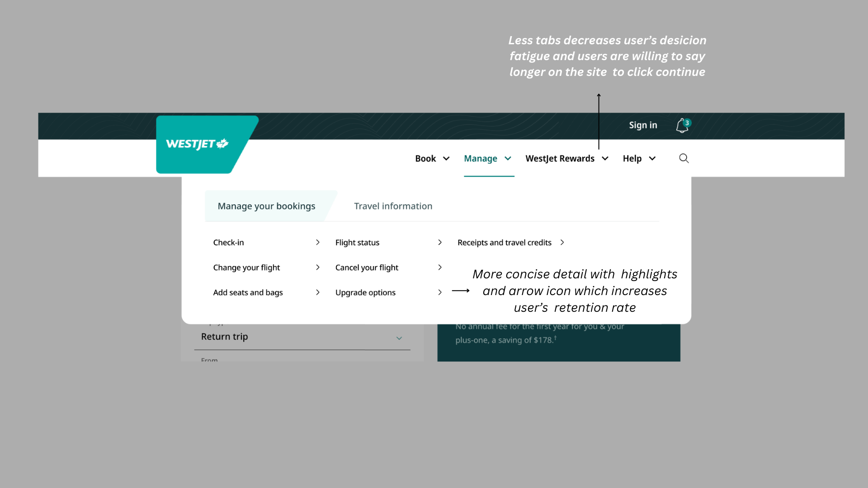Expand the Help menu chevron
Screen dimensions: 868x488
pos(652,159)
